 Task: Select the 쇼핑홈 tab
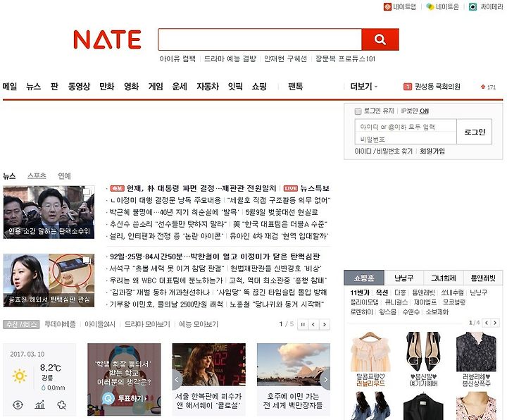[364, 278]
